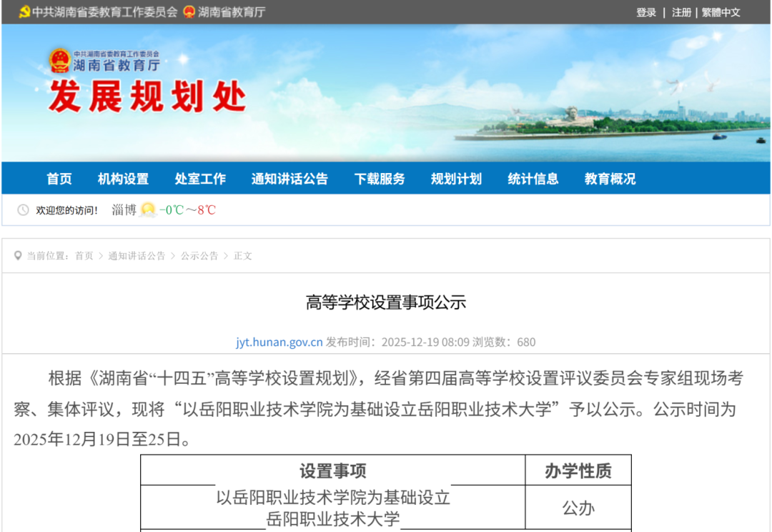
Task: Select 处室工作 in the blue navigation bar
Action: pos(200,179)
